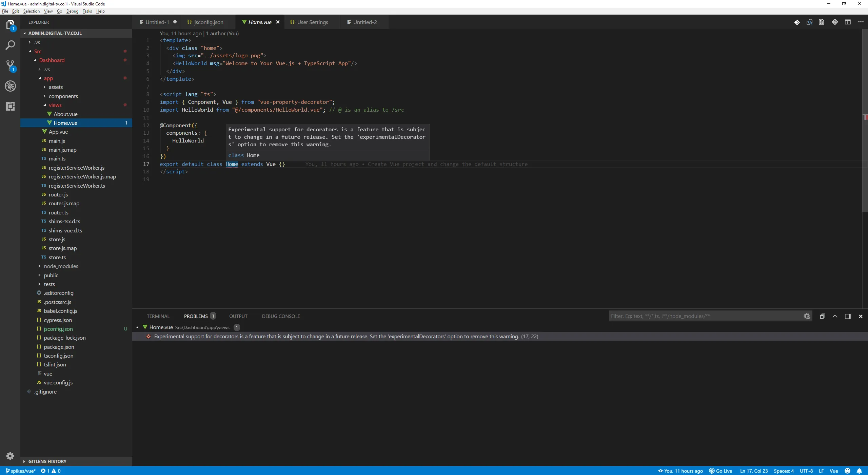Switch to the jsconfig.json tab

tap(208, 22)
